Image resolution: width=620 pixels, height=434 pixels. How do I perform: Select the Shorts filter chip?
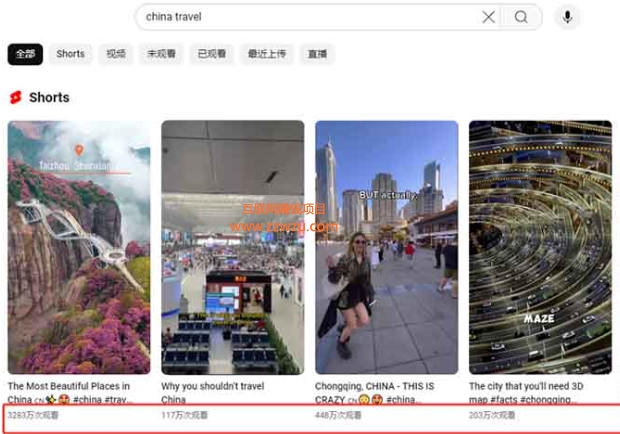70,54
